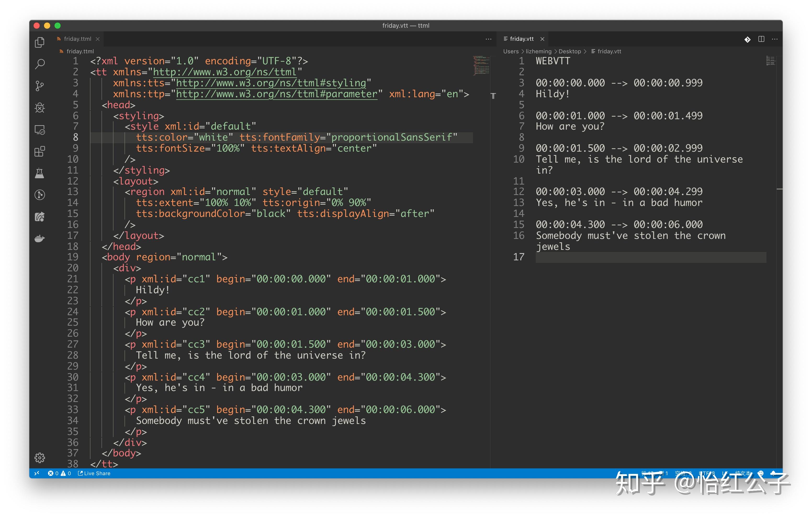This screenshot has height=517, width=812.
Task: Show errors and warnings from the status bar
Action: coord(59,473)
